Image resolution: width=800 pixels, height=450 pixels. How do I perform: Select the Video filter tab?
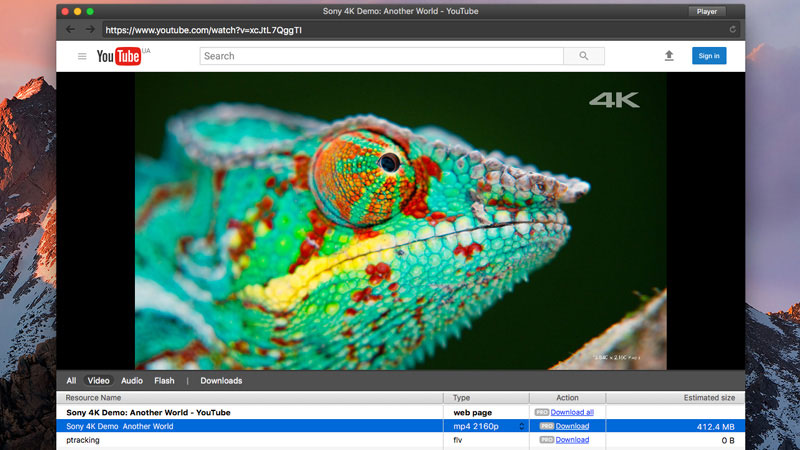tap(98, 381)
